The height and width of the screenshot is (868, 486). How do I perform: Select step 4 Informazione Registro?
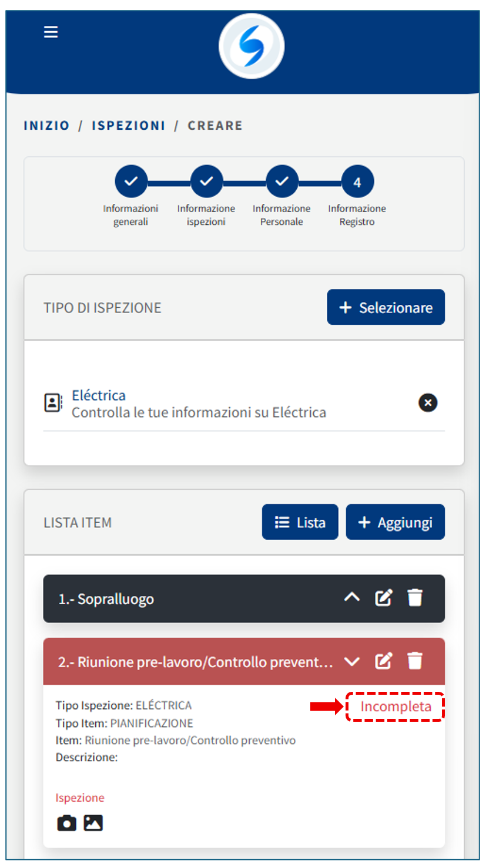[x=357, y=182]
